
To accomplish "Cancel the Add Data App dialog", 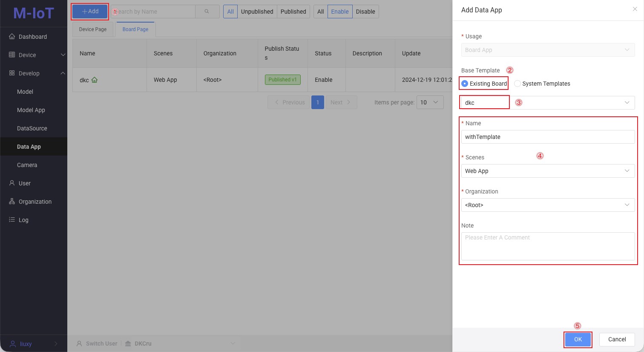I will click(x=617, y=339).
